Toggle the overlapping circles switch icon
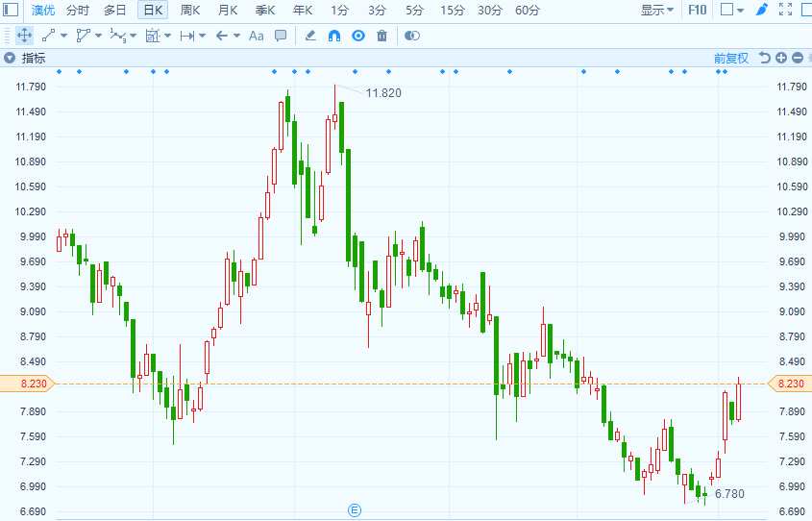Viewport: 812px width, 521px height. (411, 36)
